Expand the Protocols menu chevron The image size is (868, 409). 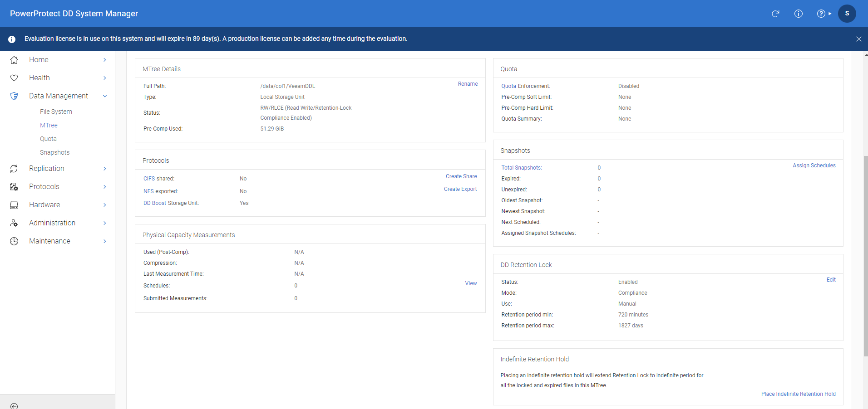click(x=105, y=187)
